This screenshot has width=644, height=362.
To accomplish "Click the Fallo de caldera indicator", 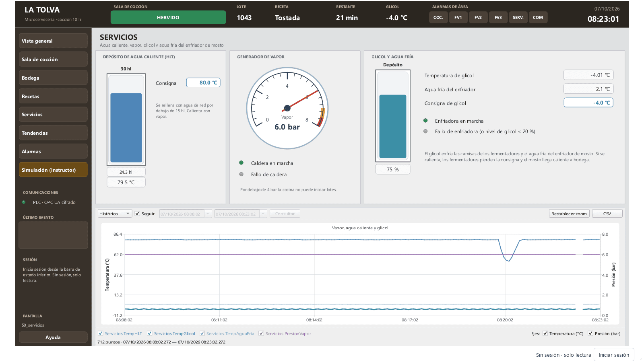I will [x=242, y=174].
